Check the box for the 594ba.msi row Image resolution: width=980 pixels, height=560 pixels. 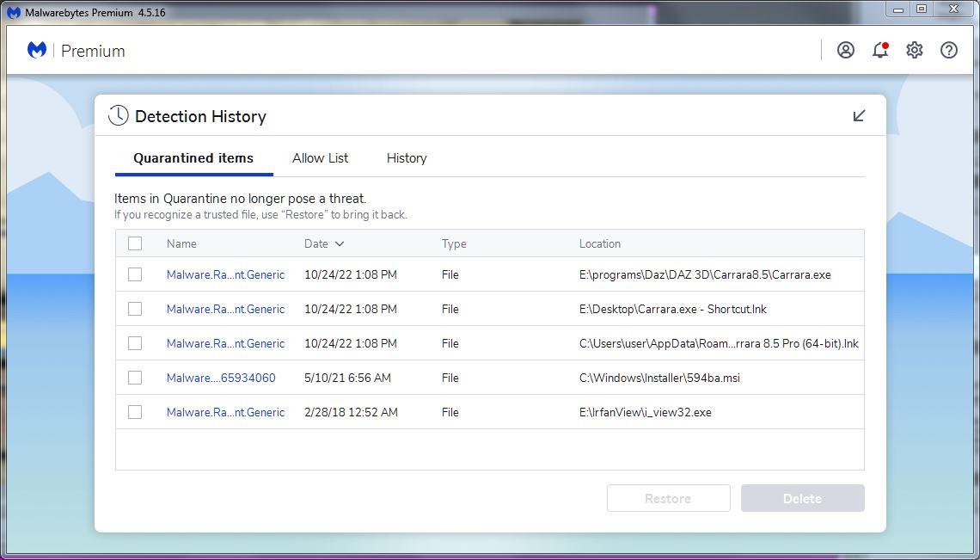pos(135,378)
